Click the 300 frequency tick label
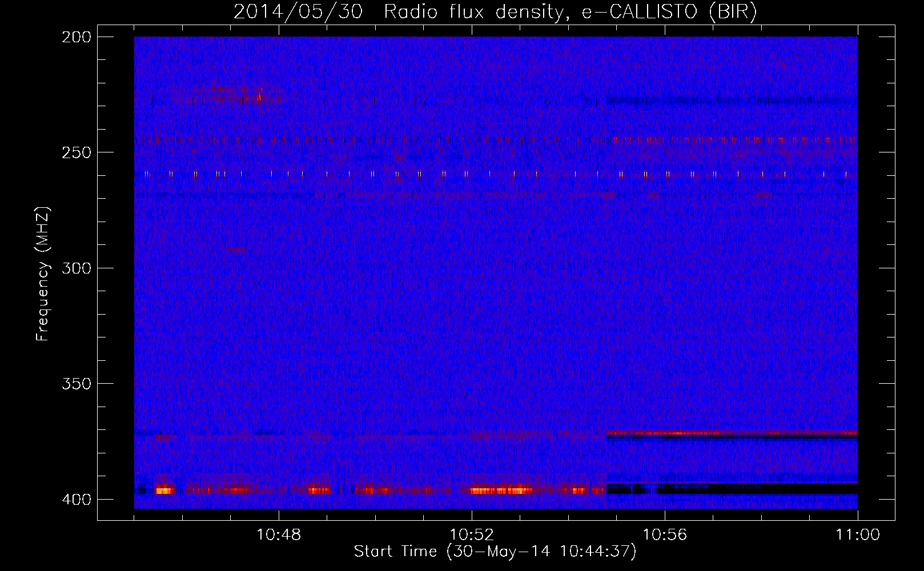The image size is (924, 571). [x=77, y=268]
